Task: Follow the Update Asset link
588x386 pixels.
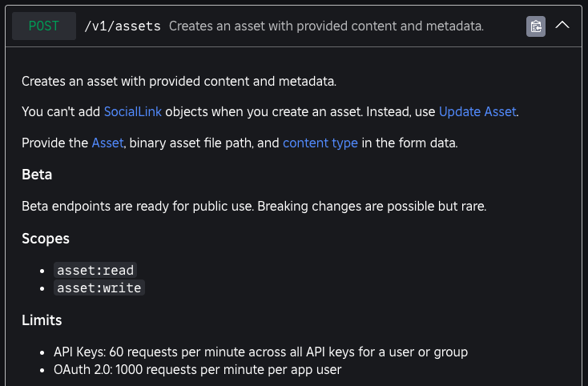Action: pos(477,112)
